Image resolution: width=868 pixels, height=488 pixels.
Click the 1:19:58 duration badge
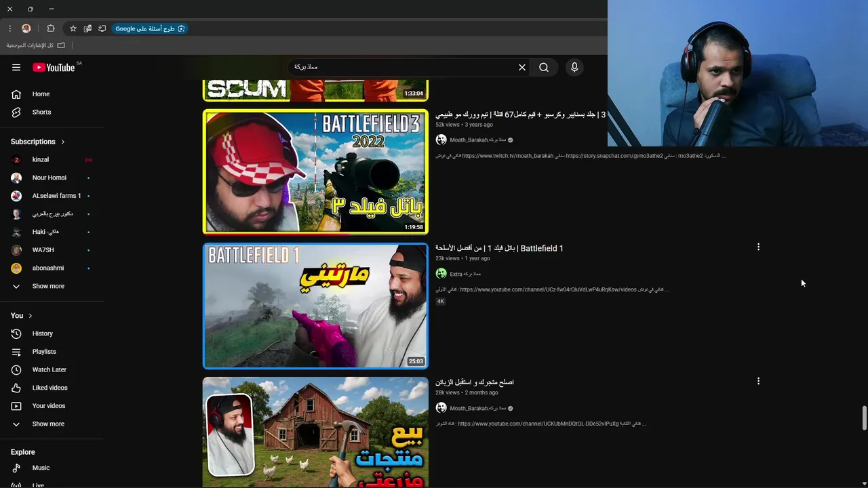pyautogui.click(x=414, y=227)
